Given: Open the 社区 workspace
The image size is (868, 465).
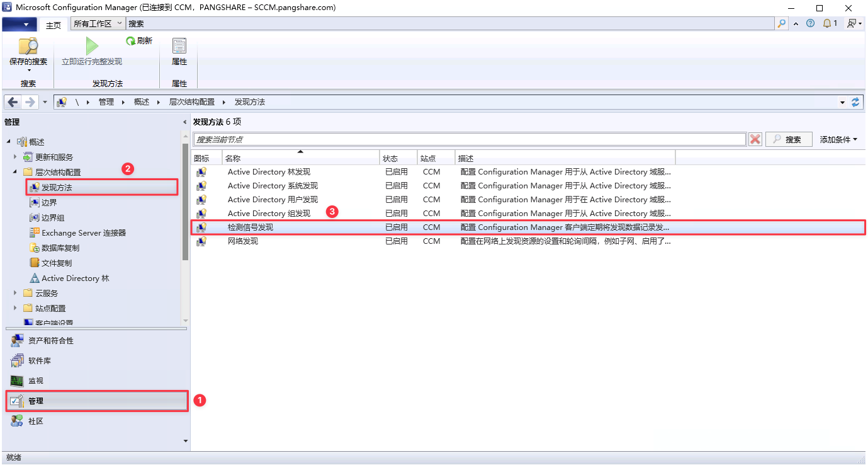Looking at the screenshot, I should 96,422.
